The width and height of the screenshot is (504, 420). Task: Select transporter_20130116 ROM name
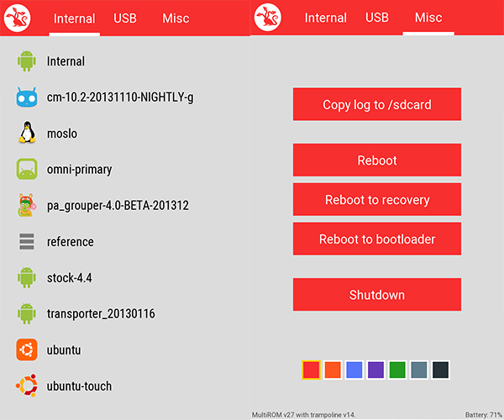click(x=101, y=314)
